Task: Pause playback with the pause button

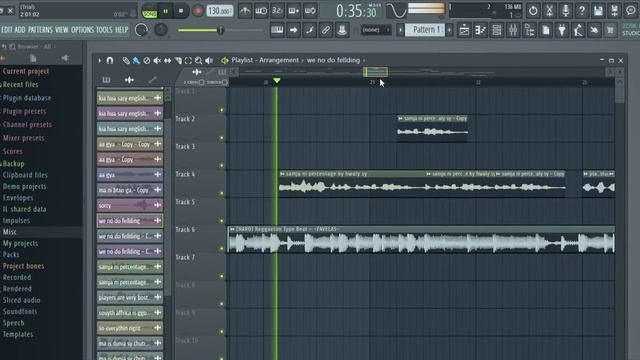Action: (x=165, y=11)
